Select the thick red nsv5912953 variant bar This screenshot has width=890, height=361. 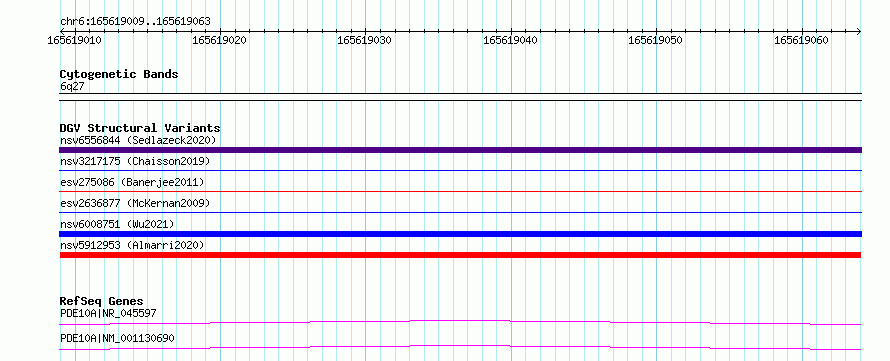coord(460,255)
